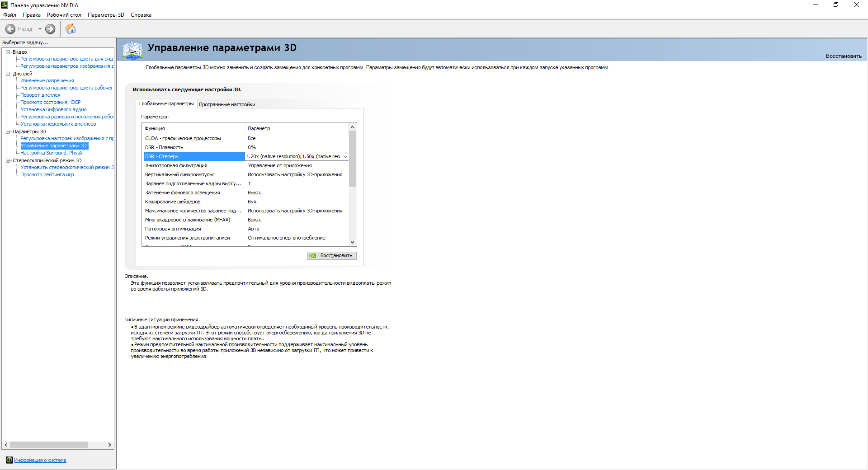The height and width of the screenshot is (470, 868).
Task: Select the Глобальные параметры tab
Action: [166, 103]
